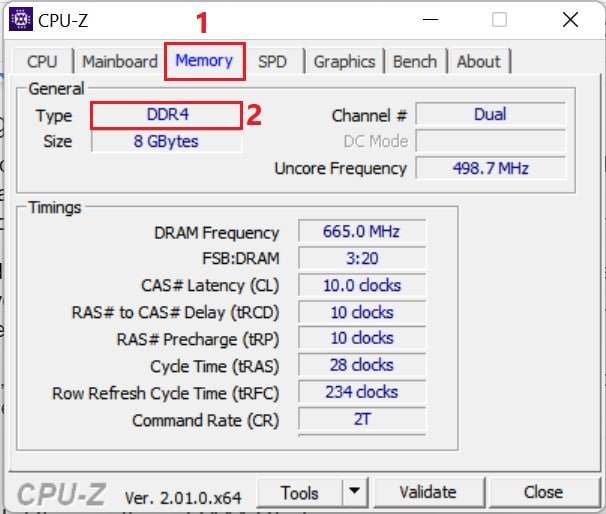Viewport: 606px width, 514px height.
Task: Switch to the Graphics tab
Action: point(344,61)
